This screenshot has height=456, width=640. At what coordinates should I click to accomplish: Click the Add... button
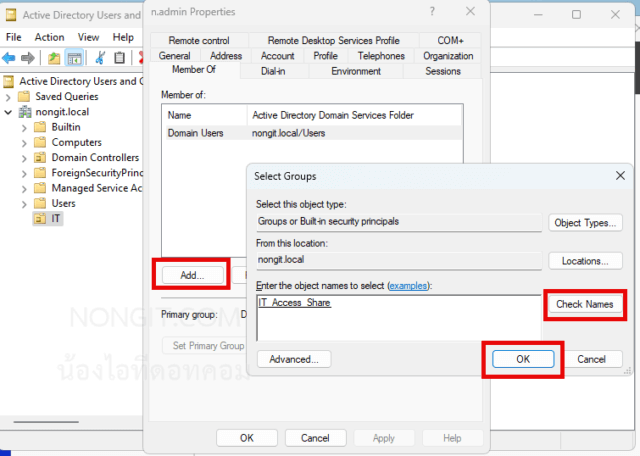point(192,275)
